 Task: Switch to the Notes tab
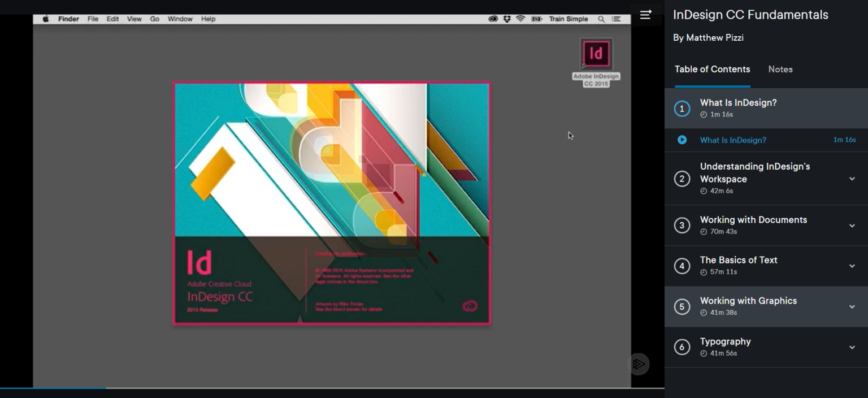(780, 69)
